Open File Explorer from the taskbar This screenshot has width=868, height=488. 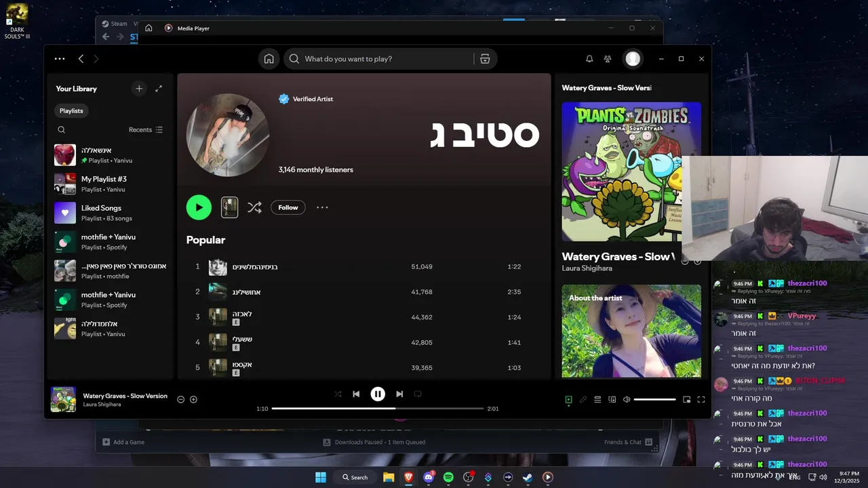click(389, 477)
